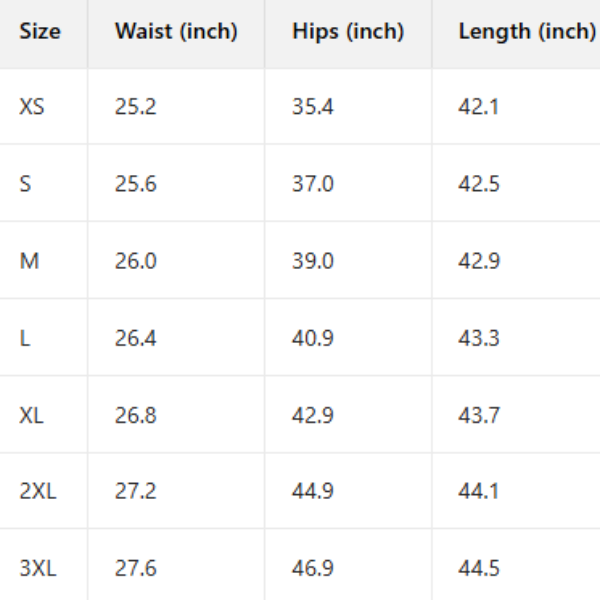Click the Length (inch) column header
The height and width of the screenshot is (600, 600).
[526, 31]
